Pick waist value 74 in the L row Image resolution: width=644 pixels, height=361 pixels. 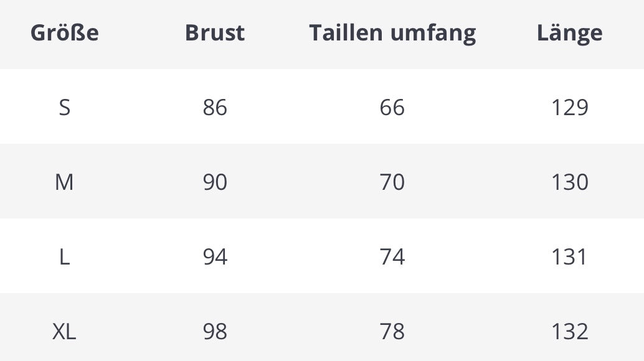pos(392,257)
